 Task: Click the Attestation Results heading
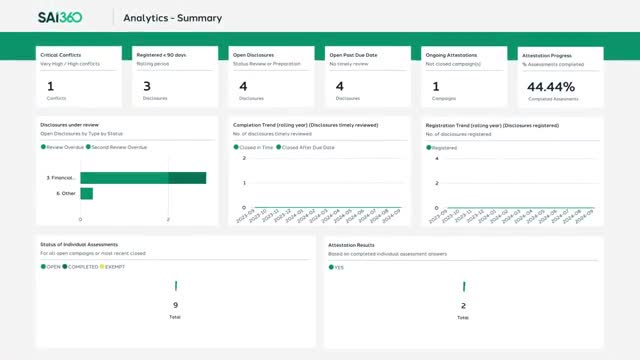pyautogui.click(x=351, y=245)
